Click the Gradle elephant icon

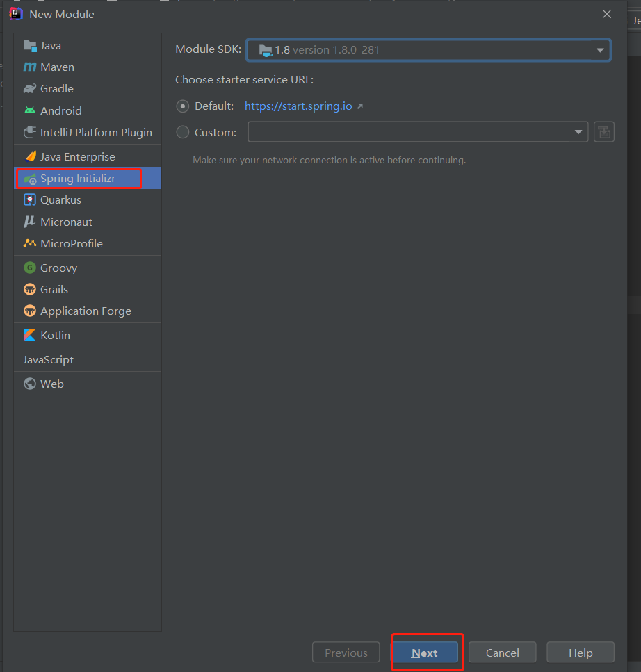(x=30, y=88)
